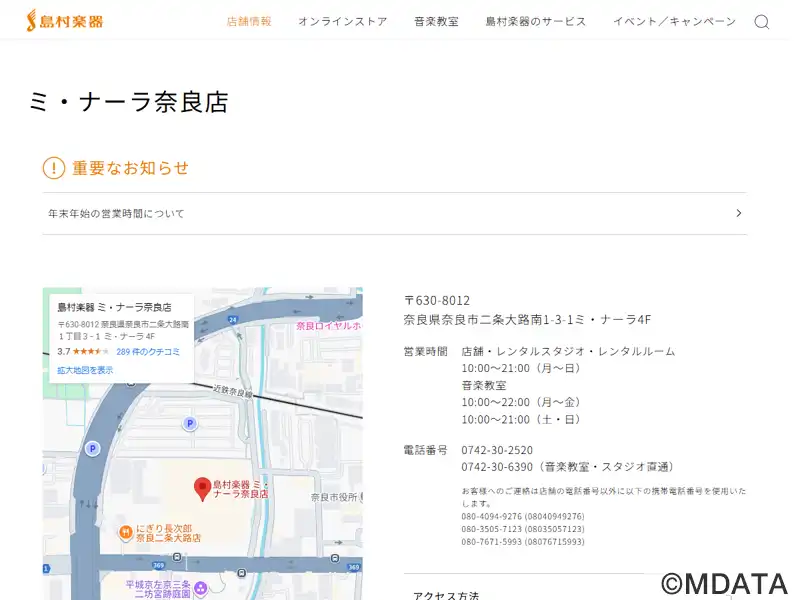Click the 営業時間 label
Viewport: 800px width, 600px height.
[x=426, y=352]
